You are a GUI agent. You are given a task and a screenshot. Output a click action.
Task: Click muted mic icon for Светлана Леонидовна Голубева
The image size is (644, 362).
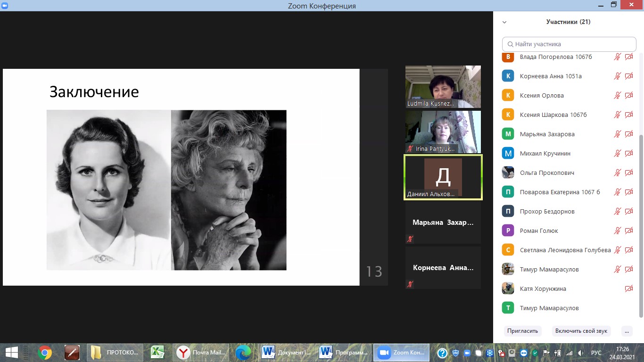pos(617,250)
